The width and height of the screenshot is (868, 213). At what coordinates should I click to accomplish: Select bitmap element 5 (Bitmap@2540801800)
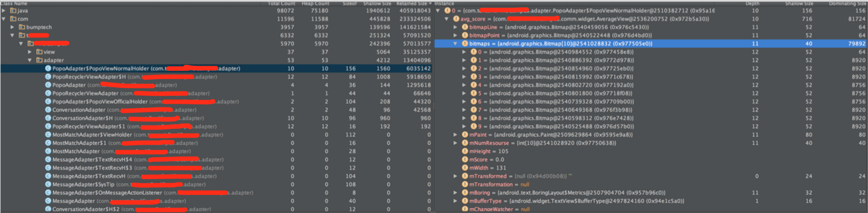click(651, 93)
